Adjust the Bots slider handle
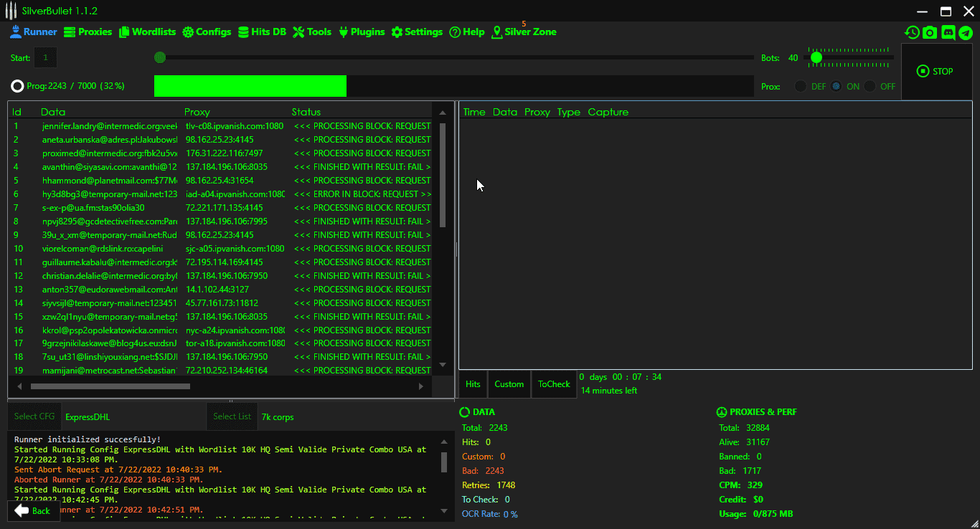The image size is (980, 529). [816, 57]
